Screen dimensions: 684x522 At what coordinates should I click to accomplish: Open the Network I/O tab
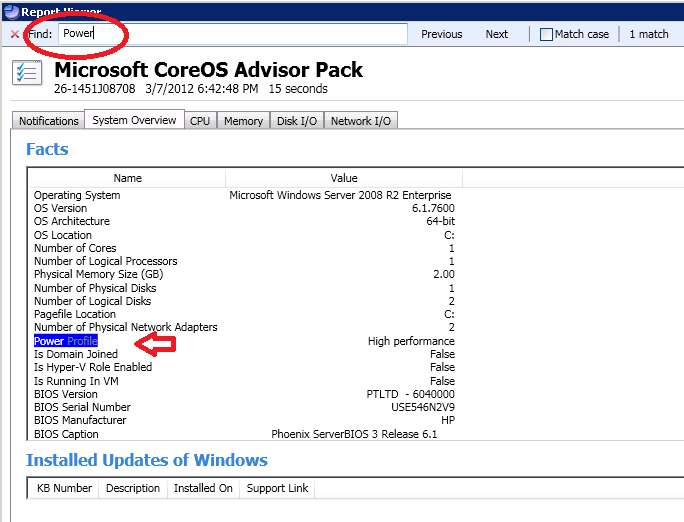tap(361, 121)
